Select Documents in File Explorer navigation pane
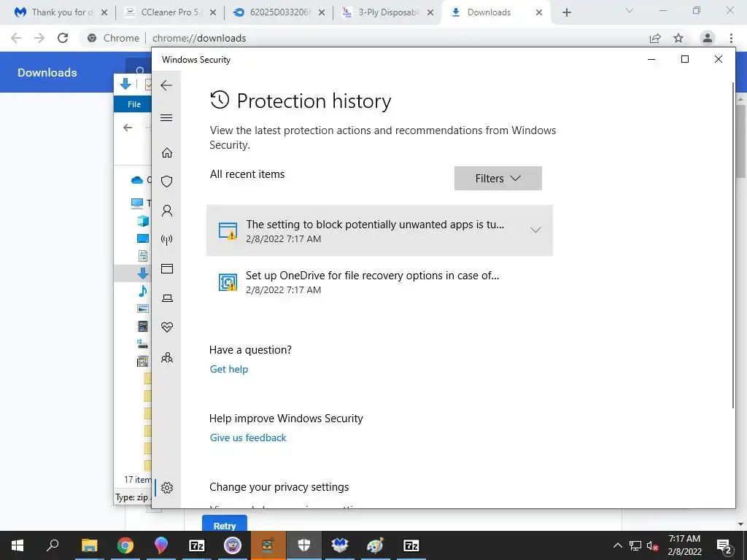 (x=142, y=256)
